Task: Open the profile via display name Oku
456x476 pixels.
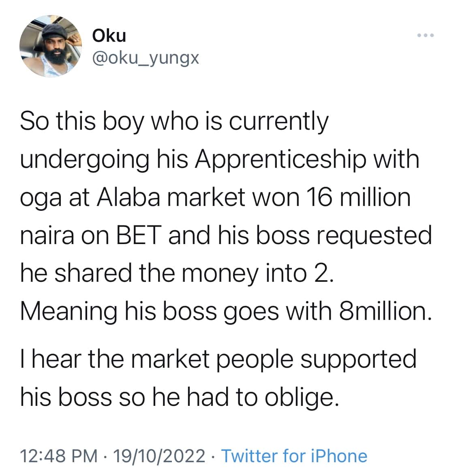Action: click(x=109, y=36)
